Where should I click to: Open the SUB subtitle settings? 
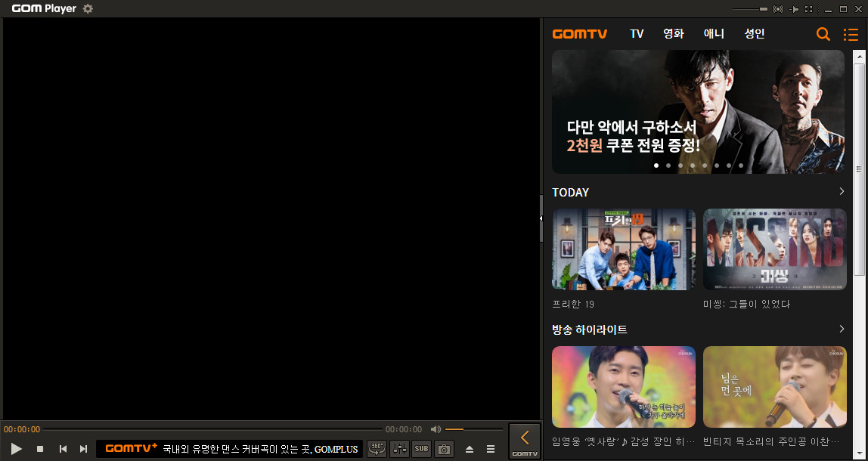[421, 449]
